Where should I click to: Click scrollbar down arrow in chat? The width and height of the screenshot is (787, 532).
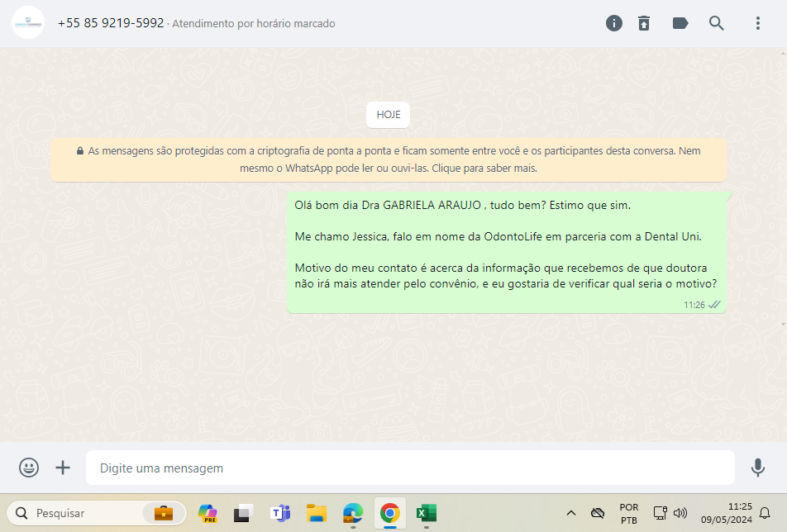783,325
